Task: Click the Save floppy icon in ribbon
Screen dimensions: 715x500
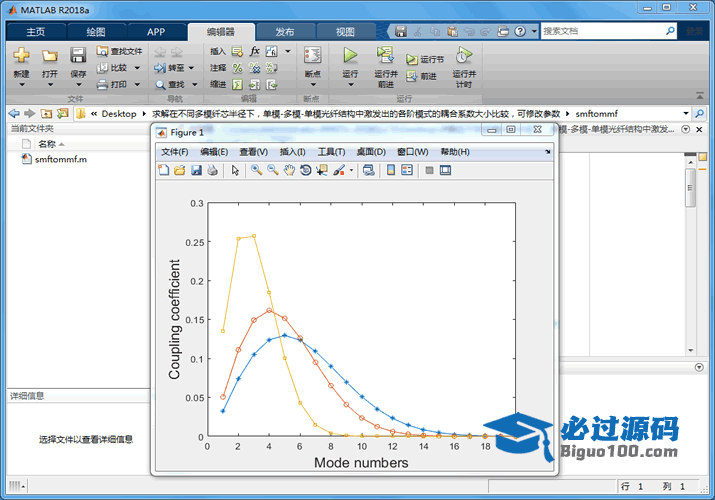Action: click(x=78, y=55)
